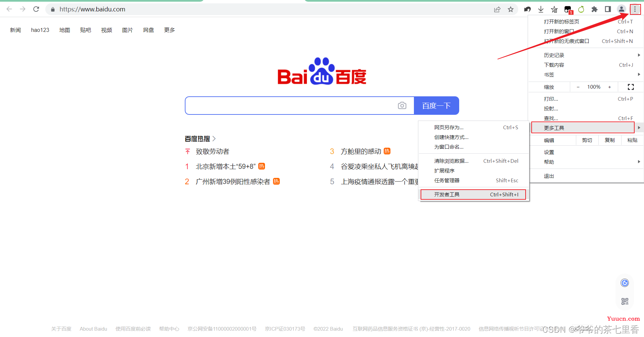Decrease zoom with the minus button
The width and height of the screenshot is (644, 337).
[x=578, y=87]
